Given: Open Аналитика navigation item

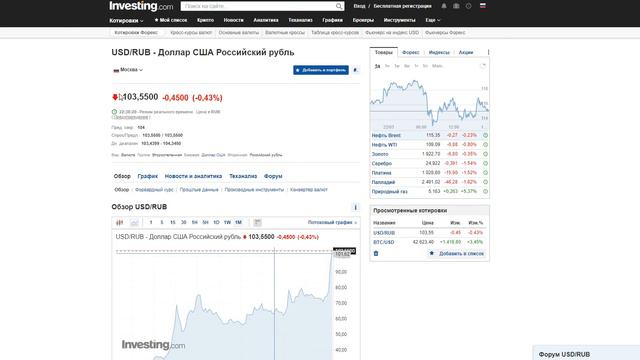Looking at the screenshot, I should coord(266,20).
